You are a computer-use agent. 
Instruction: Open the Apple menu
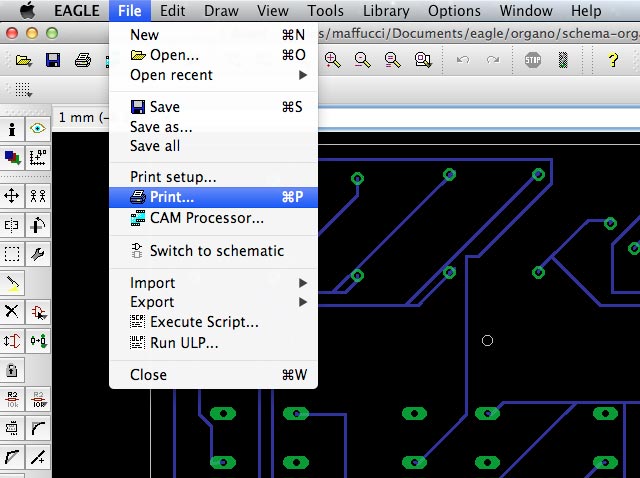[x=27, y=11]
